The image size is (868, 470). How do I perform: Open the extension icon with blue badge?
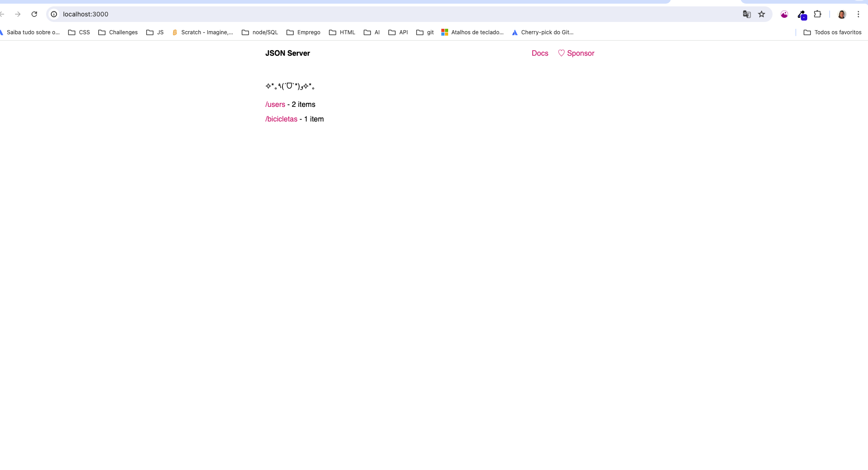pos(802,15)
